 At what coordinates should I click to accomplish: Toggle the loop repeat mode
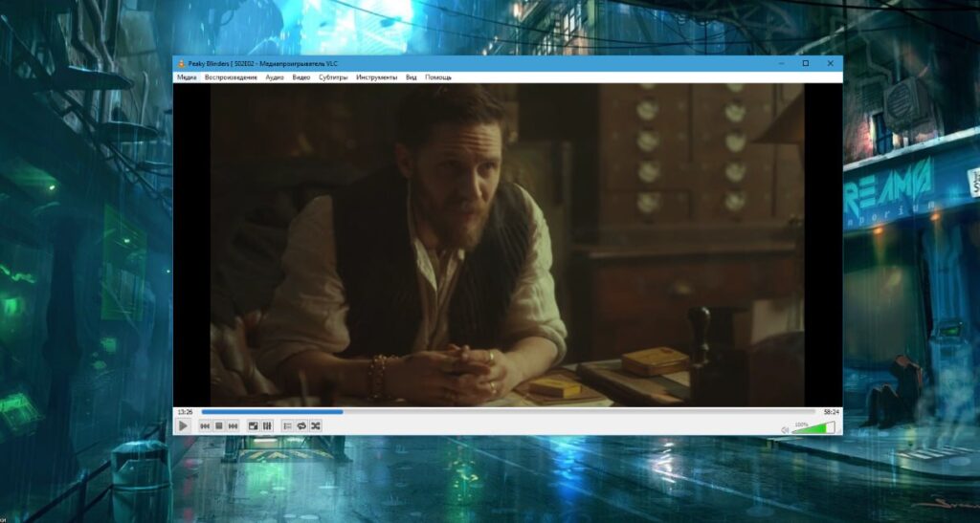(301, 425)
